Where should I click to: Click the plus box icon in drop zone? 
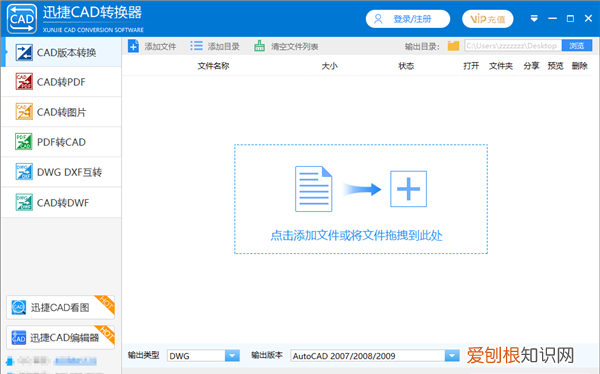coord(408,189)
